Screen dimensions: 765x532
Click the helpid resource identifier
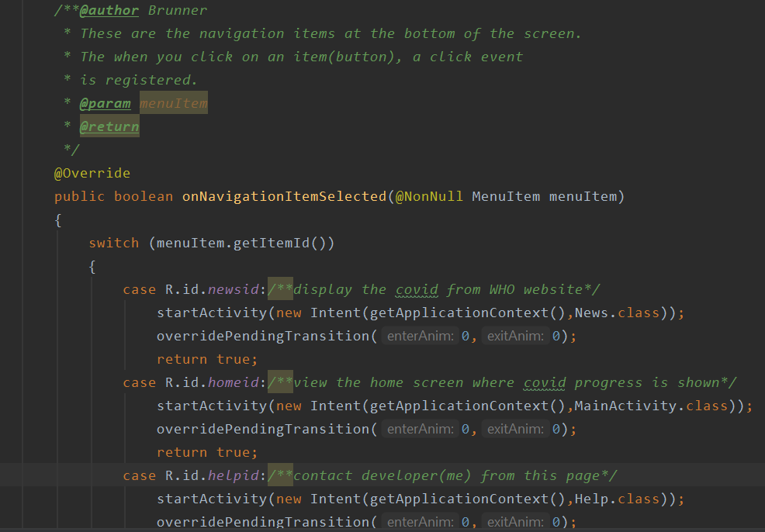[234, 475]
